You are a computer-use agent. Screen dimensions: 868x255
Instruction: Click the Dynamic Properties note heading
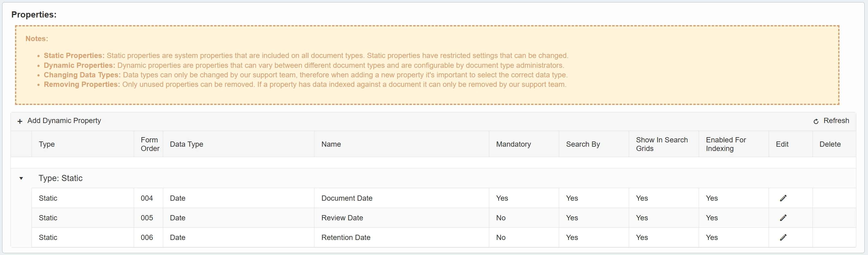tap(79, 65)
